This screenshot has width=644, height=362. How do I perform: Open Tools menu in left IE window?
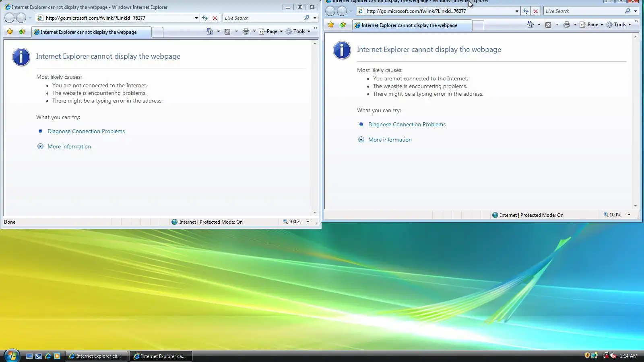[x=298, y=31]
